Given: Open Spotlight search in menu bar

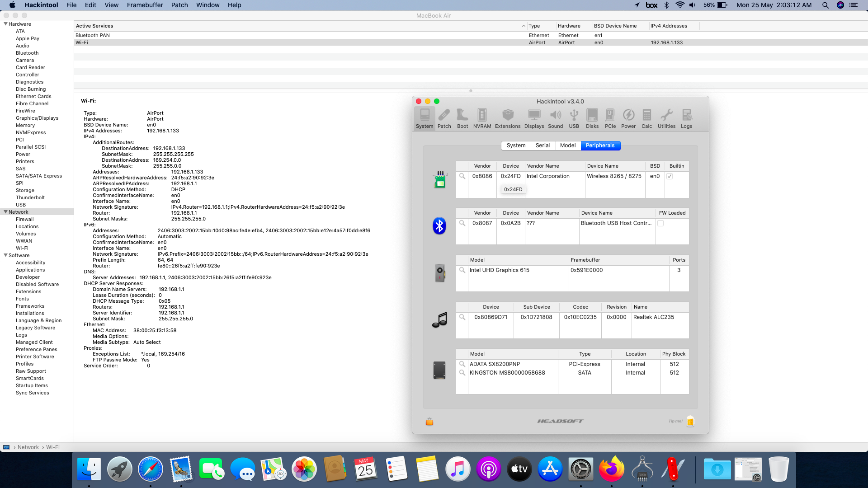Looking at the screenshot, I should pos(825,5).
